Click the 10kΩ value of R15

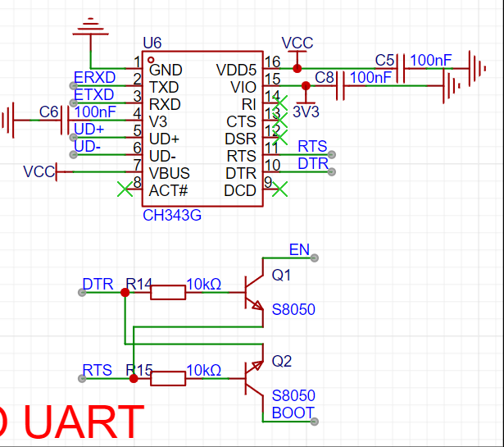pyautogui.click(x=204, y=371)
